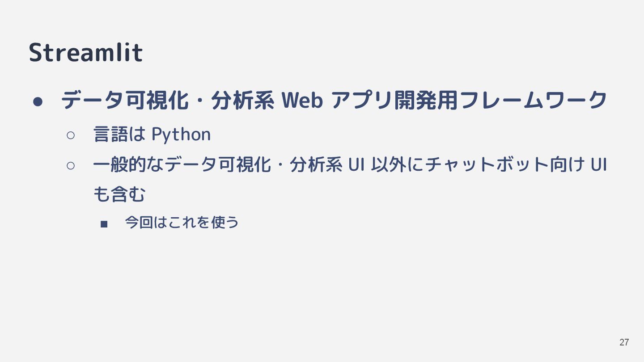Click the Streamlit slide title
The image size is (644, 362).
[86, 53]
